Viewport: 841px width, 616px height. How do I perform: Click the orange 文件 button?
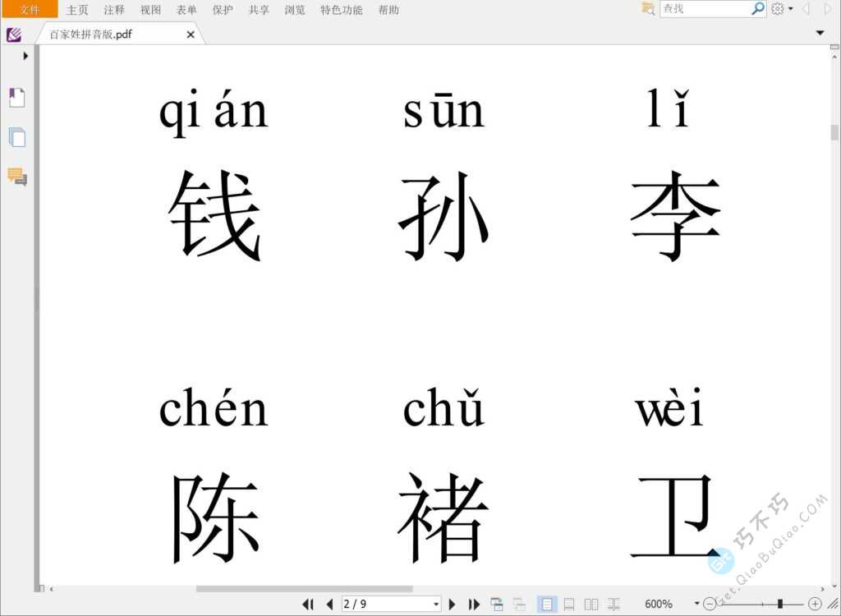pos(30,10)
